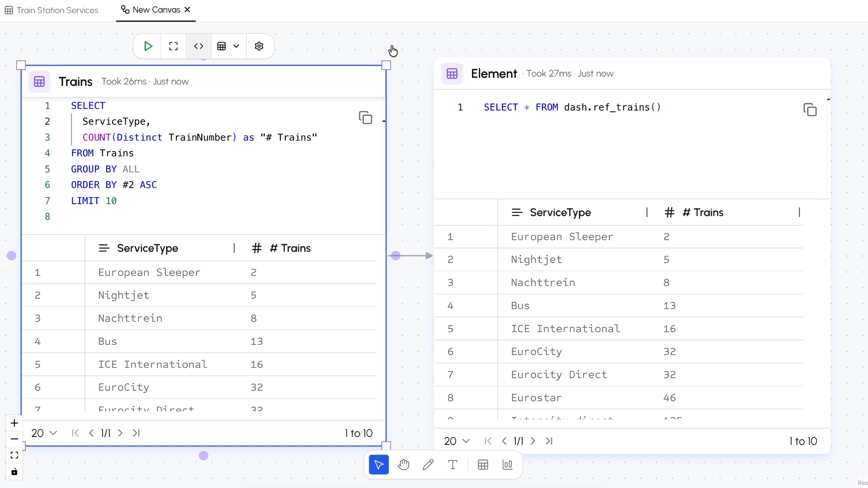
Task: Zoom out on the canvas
Action: 14,439
